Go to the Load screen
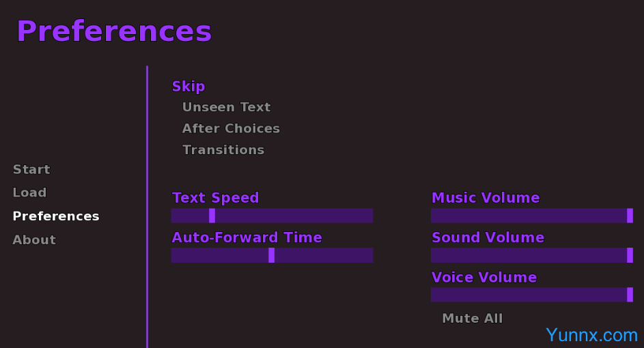 [x=29, y=192]
